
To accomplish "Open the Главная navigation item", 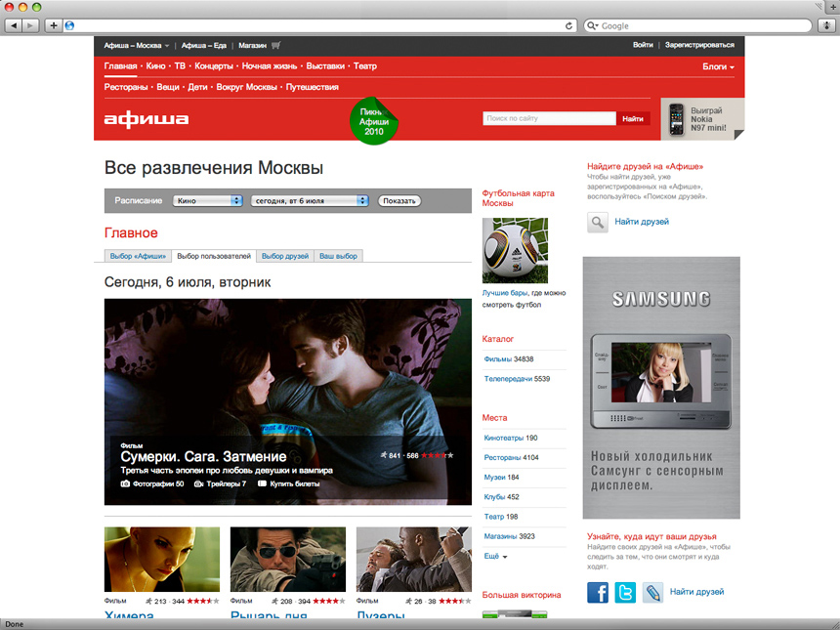I will (x=120, y=66).
